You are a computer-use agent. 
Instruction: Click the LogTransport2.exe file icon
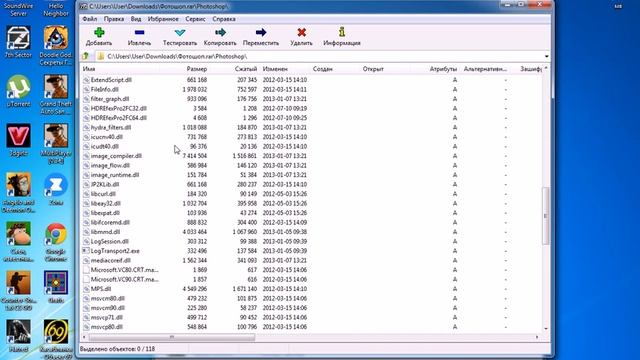pyautogui.click(x=86, y=251)
